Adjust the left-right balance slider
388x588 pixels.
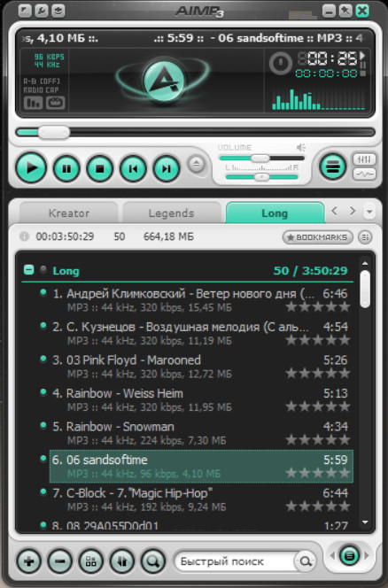(x=261, y=176)
